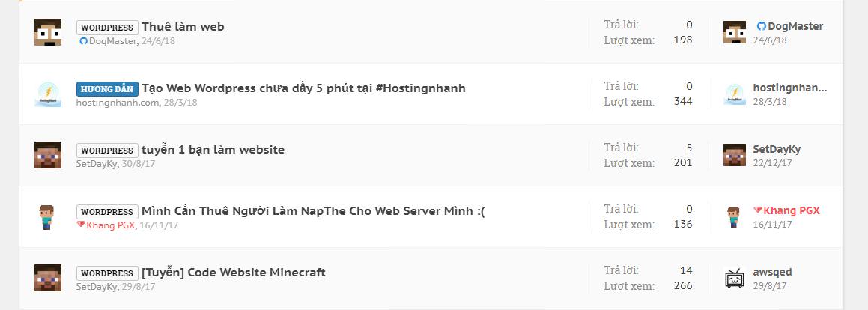Click DogMaster's avatar beside "Thuê làm web"
The width and height of the screenshot is (868, 310).
tap(48, 33)
